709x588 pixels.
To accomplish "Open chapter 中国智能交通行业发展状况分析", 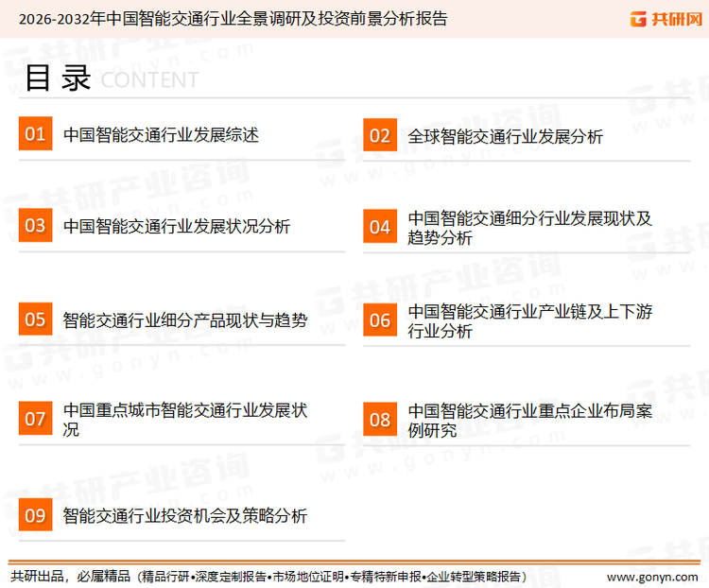I will [177, 226].
